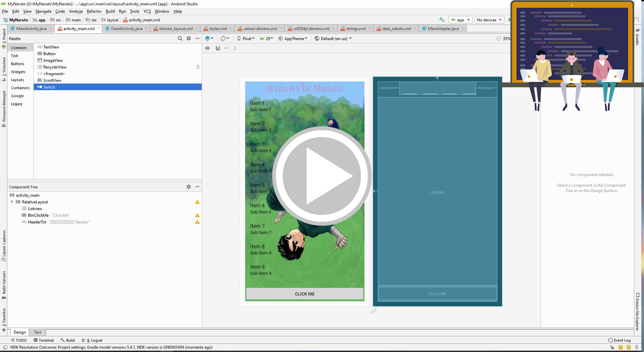Select ScrollView in the Palette
Screen dimensions: 644x352
point(117,80)
